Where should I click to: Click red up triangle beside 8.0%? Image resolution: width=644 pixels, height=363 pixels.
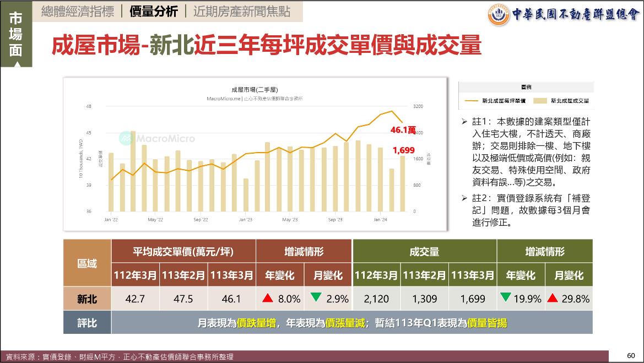268,299
